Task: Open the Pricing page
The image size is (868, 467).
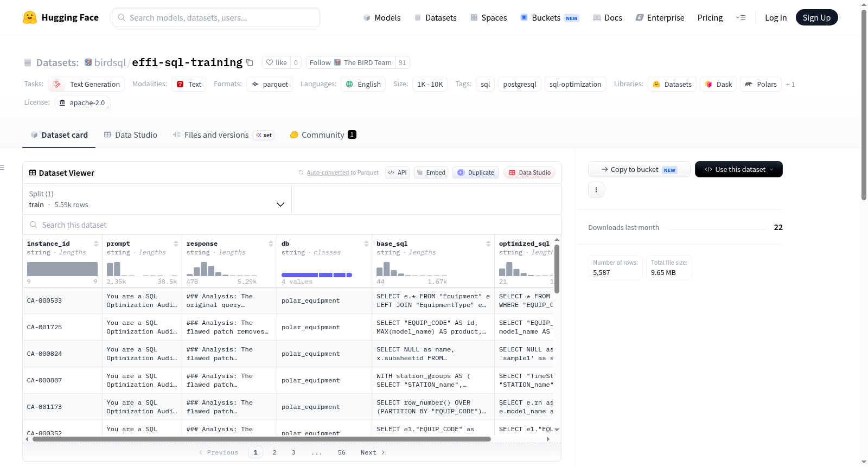Action: (x=710, y=17)
